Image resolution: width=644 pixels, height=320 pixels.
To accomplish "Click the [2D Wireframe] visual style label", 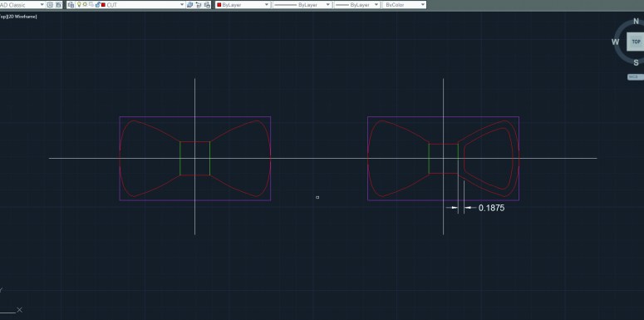I will pyautogui.click(x=22, y=17).
